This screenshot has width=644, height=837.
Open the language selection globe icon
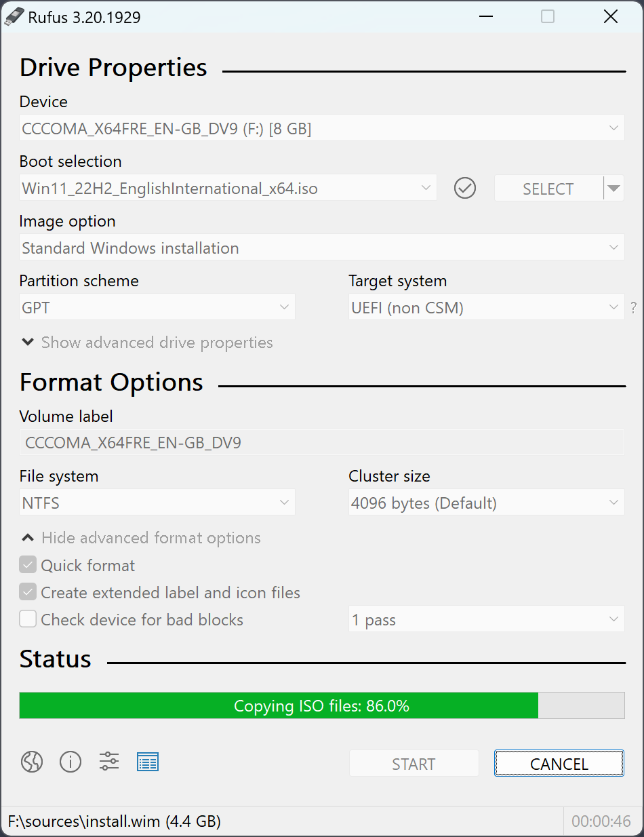pos(31,762)
